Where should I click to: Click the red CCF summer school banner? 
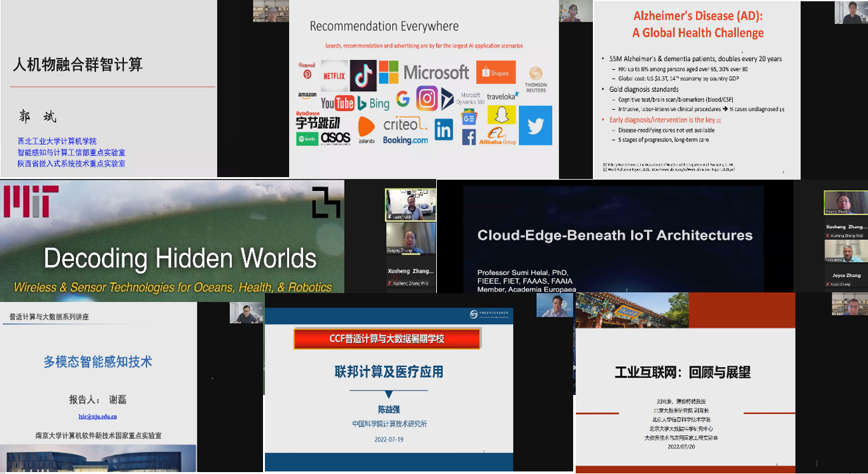tap(387, 339)
